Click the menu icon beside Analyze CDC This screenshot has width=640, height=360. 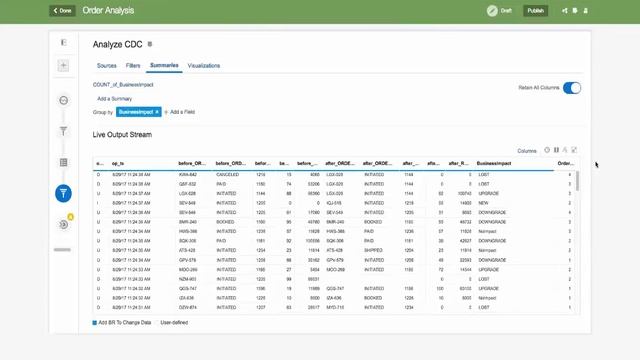point(150,44)
